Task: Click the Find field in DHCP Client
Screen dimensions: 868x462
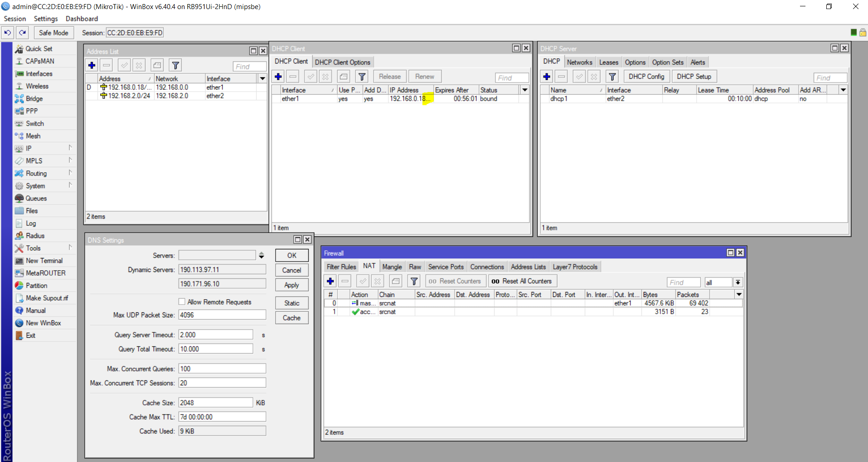Action: (511, 77)
